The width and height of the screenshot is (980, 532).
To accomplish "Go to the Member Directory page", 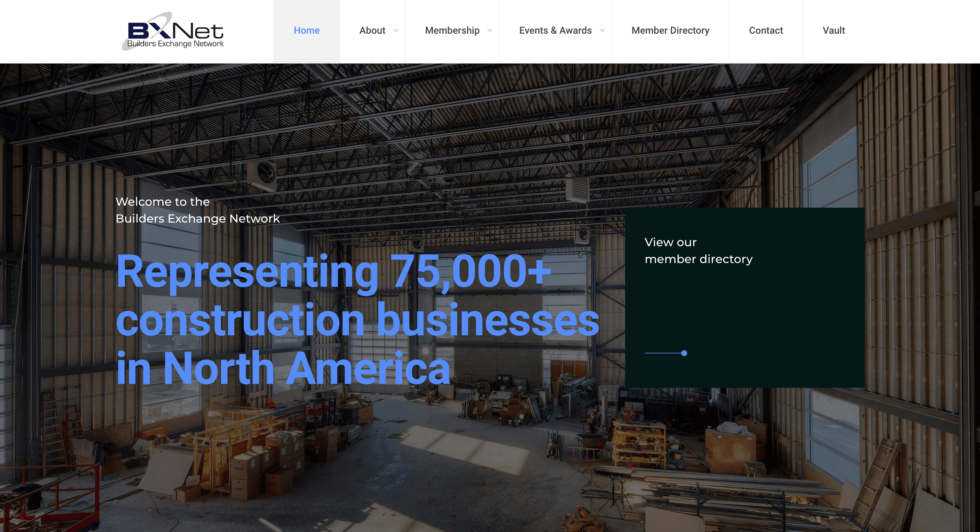I will (x=670, y=31).
